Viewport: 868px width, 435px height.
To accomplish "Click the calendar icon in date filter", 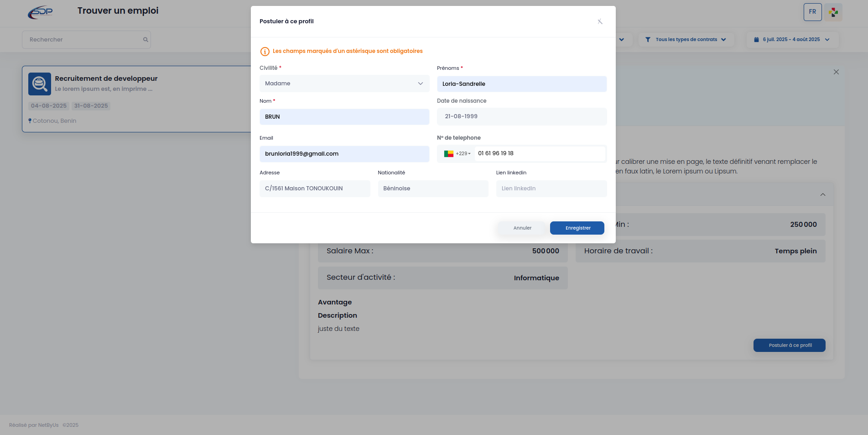I will point(756,40).
